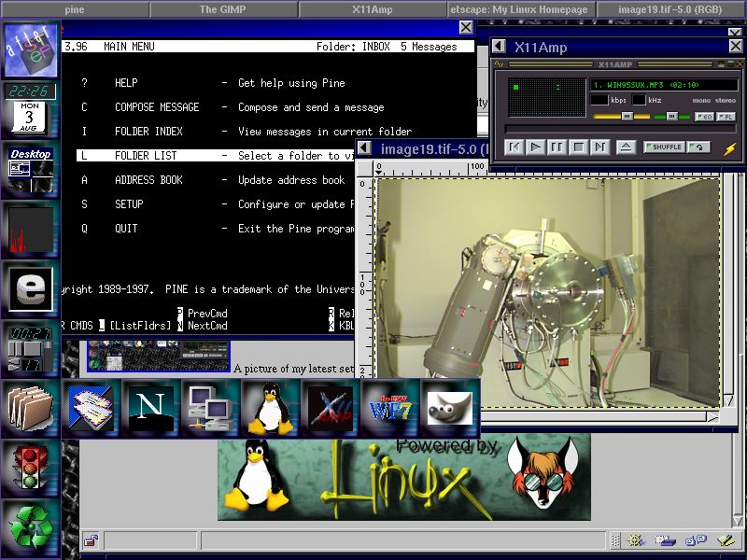Toggle SHUFFLE in X11Amp
Image resolution: width=747 pixels, height=560 pixels.
coord(665,147)
